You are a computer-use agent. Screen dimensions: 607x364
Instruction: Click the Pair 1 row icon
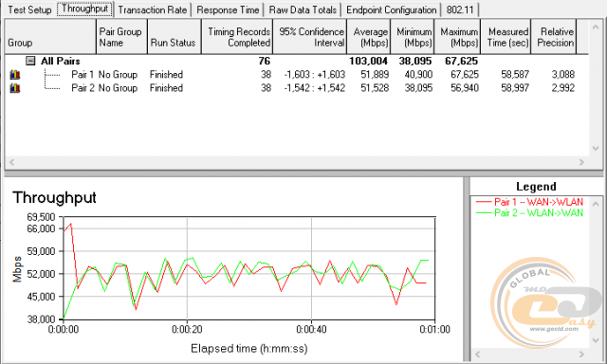pyautogui.click(x=15, y=74)
